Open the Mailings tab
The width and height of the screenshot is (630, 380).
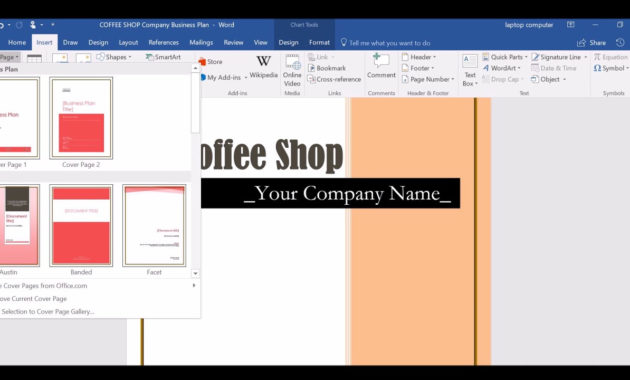tap(201, 42)
